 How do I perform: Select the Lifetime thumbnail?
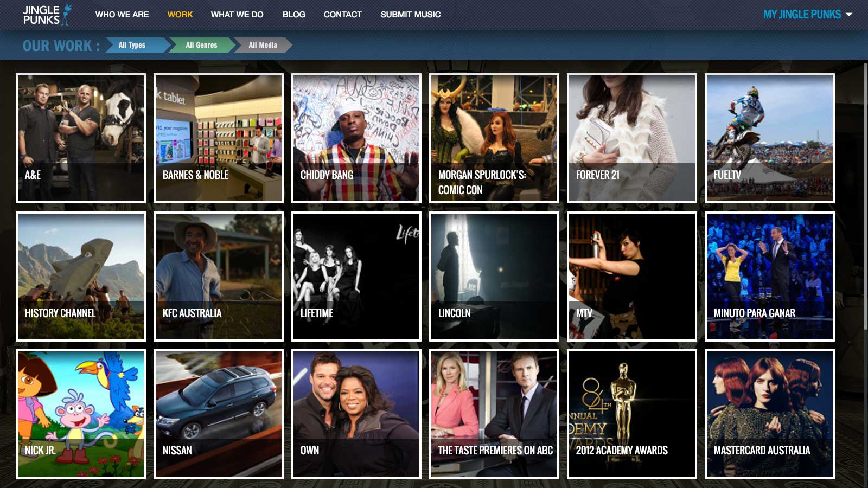pyautogui.click(x=356, y=277)
